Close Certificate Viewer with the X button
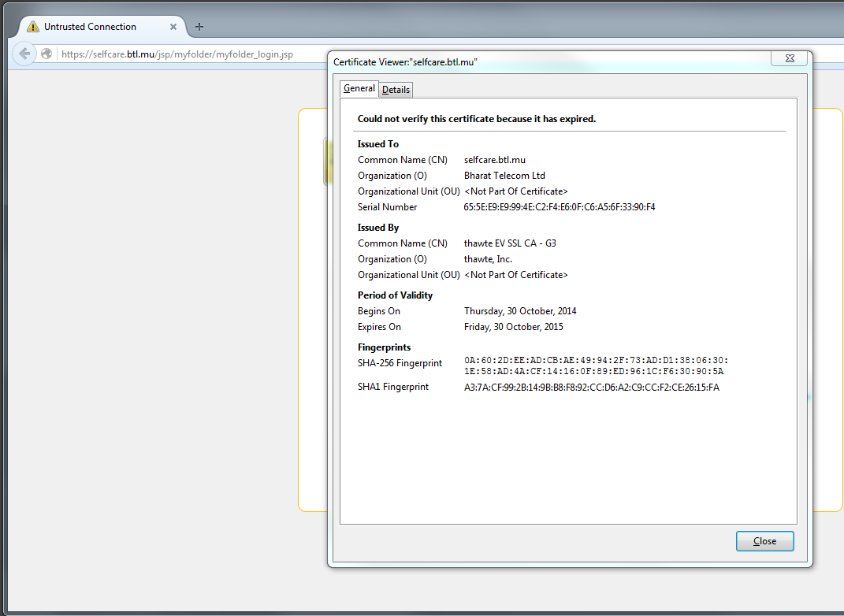Image resolution: width=844 pixels, height=616 pixels. [790, 58]
